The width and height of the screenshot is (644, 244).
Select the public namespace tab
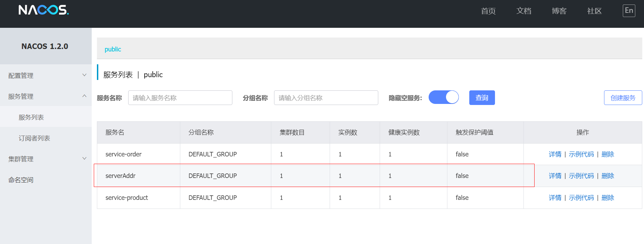coord(113,49)
